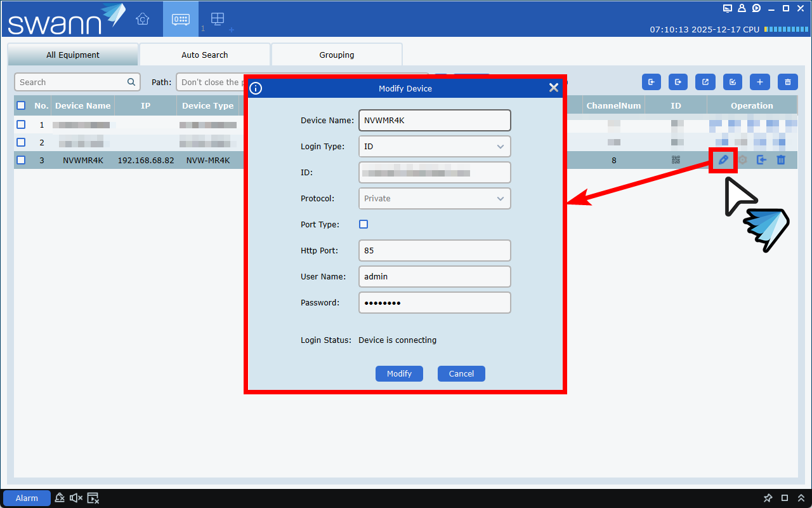Tick the checkbox for device row 3

coord(21,160)
